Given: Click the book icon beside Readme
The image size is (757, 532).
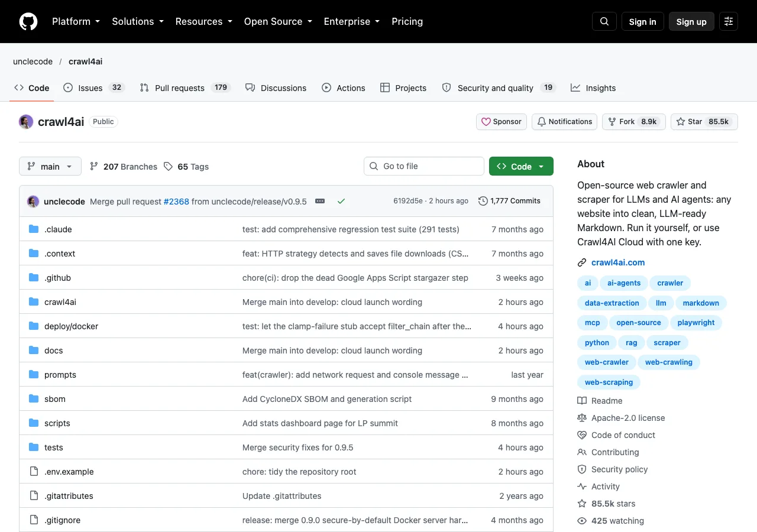Looking at the screenshot, I should [582, 401].
